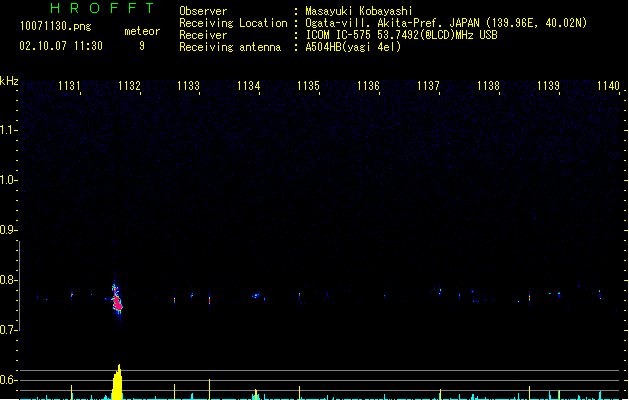Click the Receiving antenna field label
Image resolution: width=629 pixels, height=400 pixels.
[x=230, y=47]
